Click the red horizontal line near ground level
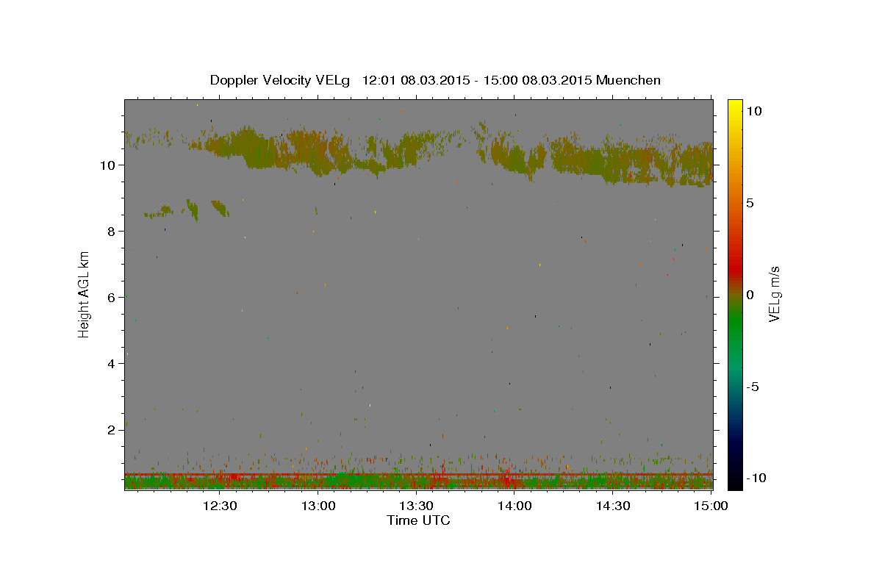Viewport: 882px width, 588px height. pos(418,475)
